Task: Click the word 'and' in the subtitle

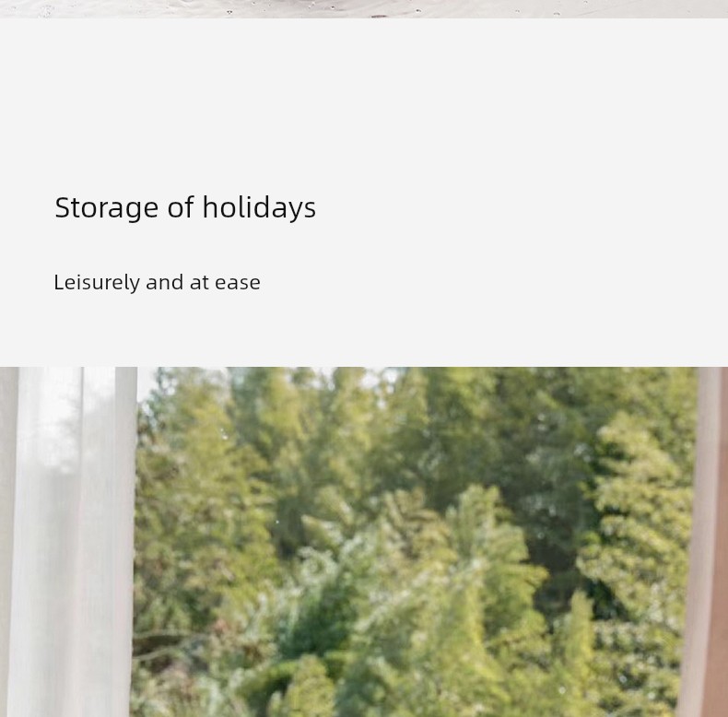Action: pos(164,282)
